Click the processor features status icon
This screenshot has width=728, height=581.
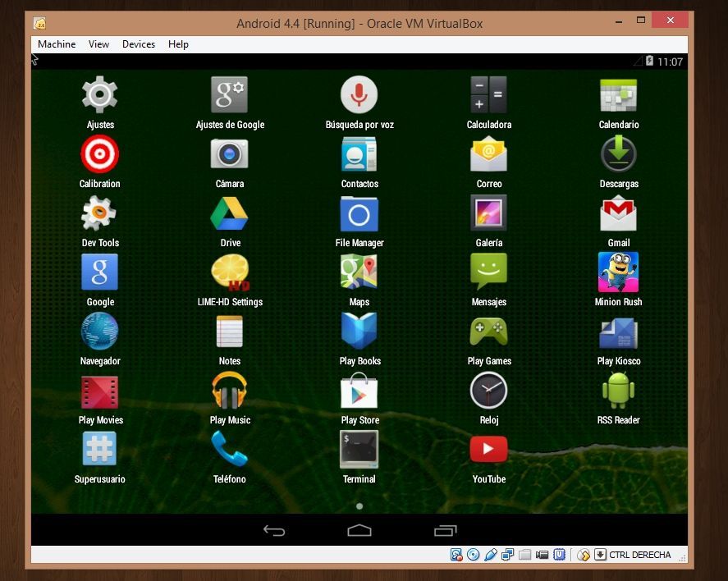[560, 555]
